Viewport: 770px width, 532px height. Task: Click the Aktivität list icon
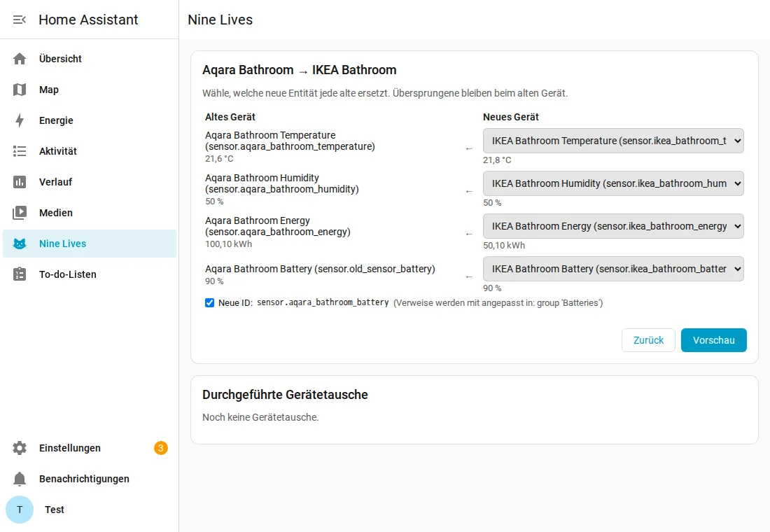coord(20,151)
